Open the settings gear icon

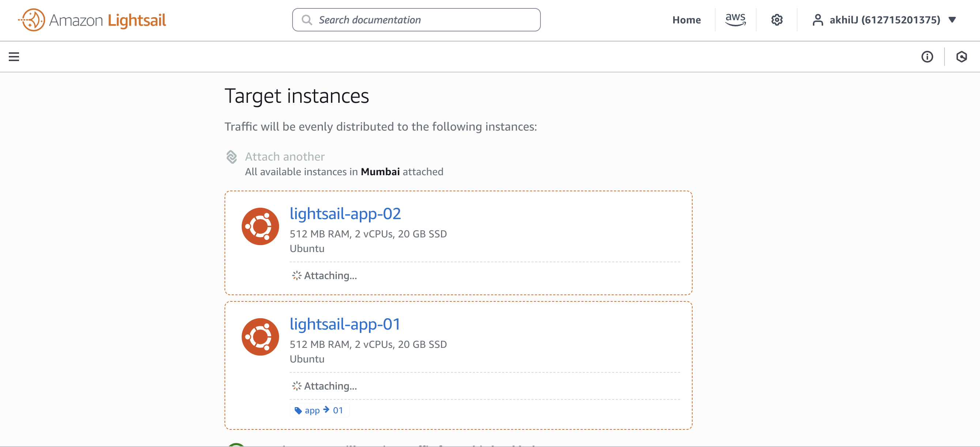(x=776, y=20)
